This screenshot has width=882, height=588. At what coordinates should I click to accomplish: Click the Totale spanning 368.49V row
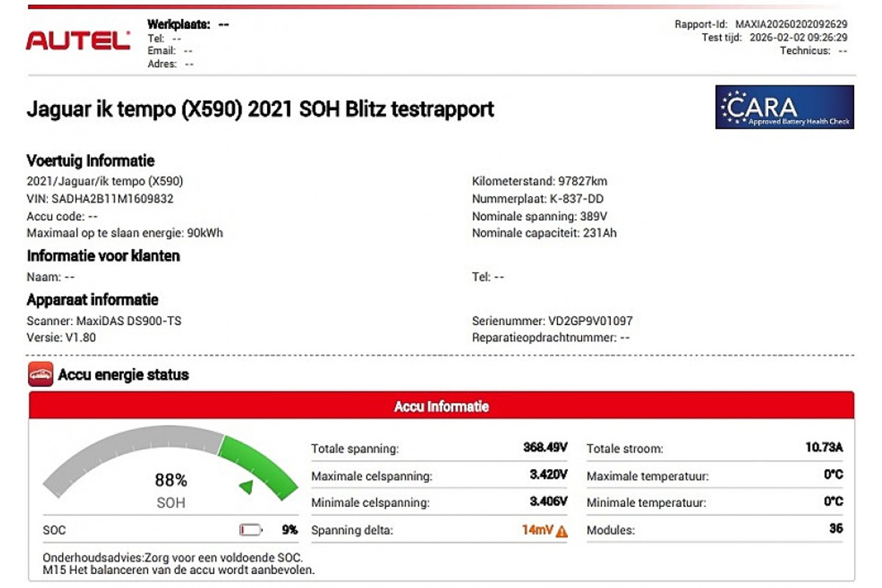click(439, 448)
